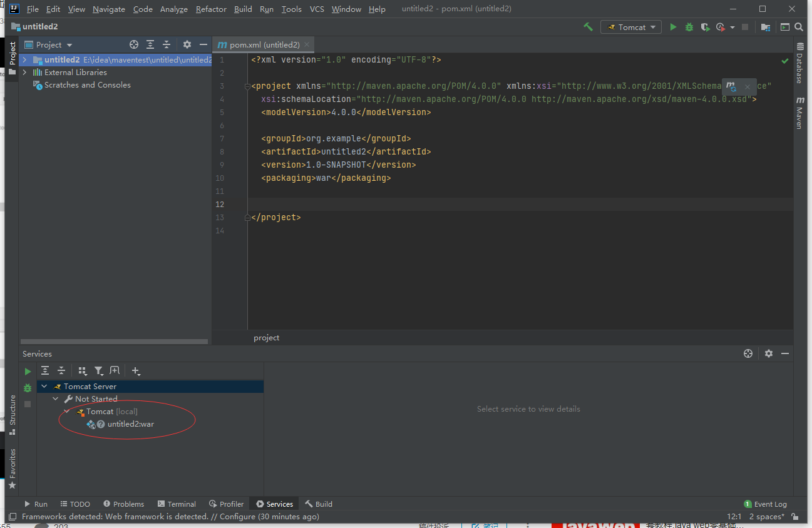Open the Database tool window

coord(799,64)
